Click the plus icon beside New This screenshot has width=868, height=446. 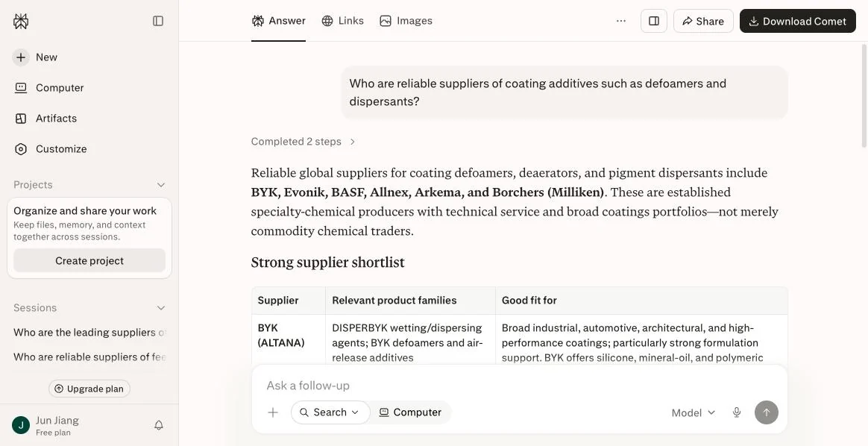coord(20,57)
